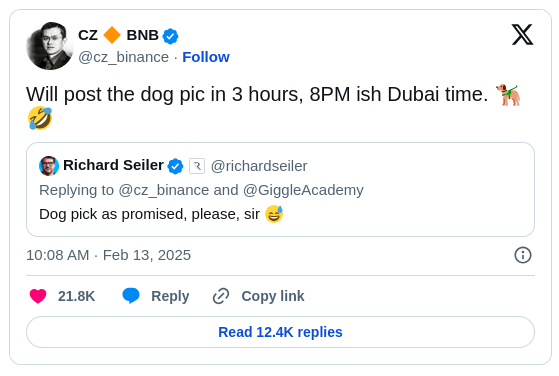
Task: Click the chain copy link icon
Action: [x=221, y=296]
